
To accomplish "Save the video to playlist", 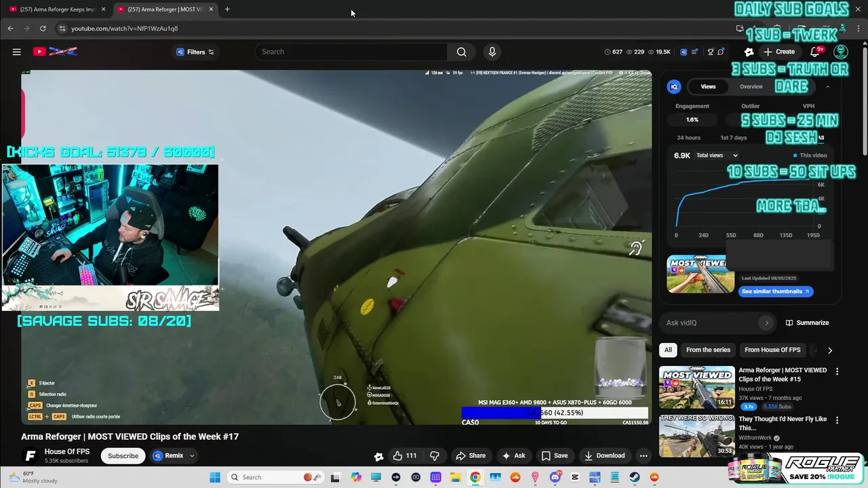I will (x=554, y=455).
